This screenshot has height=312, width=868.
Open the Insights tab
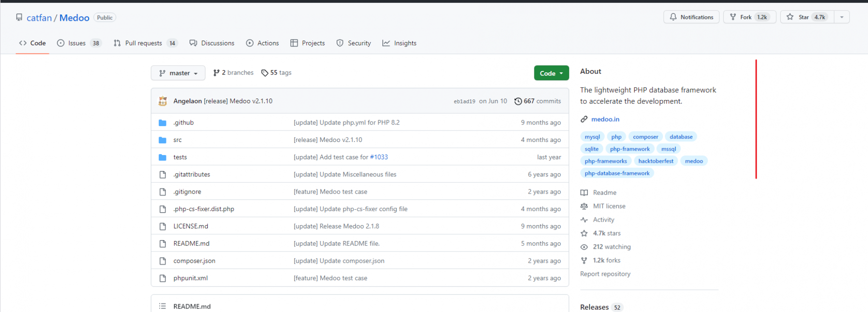click(x=399, y=43)
